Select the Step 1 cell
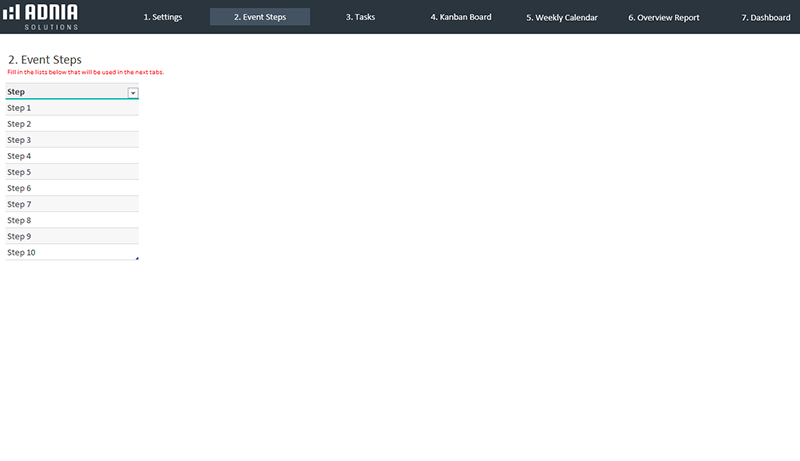Image resolution: width=800 pixels, height=461 pixels. pyautogui.click(x=70, y=108)
